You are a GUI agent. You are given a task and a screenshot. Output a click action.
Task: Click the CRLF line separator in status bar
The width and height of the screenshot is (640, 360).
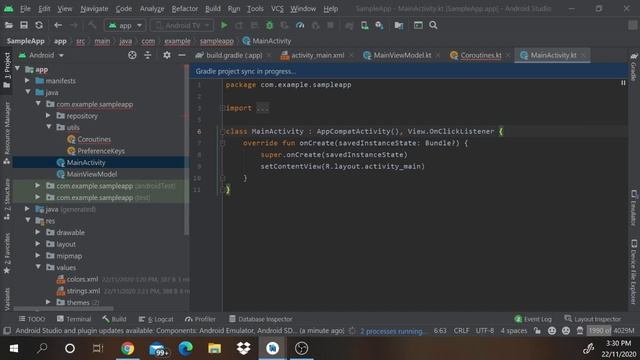click(462, 331)
